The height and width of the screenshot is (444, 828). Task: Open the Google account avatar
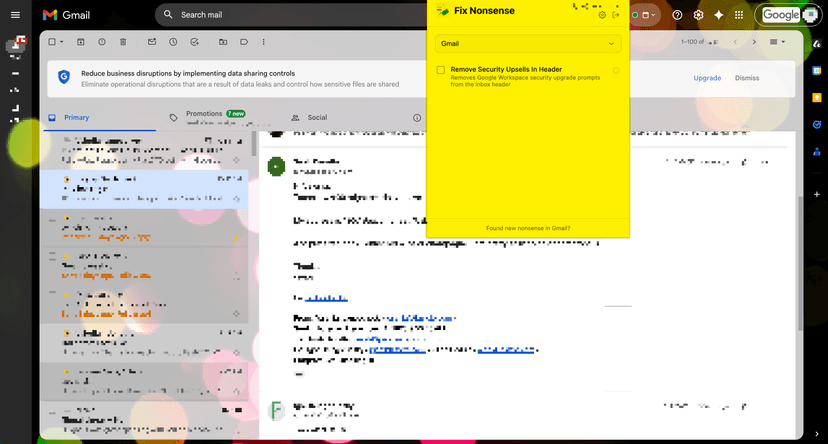810,15
